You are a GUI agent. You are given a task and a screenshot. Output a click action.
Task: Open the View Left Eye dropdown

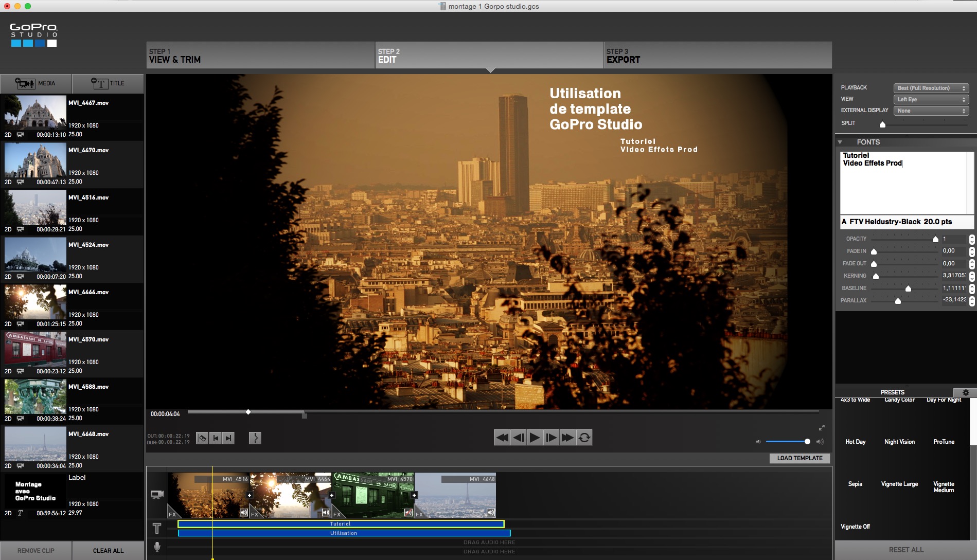tap(931, 99)
